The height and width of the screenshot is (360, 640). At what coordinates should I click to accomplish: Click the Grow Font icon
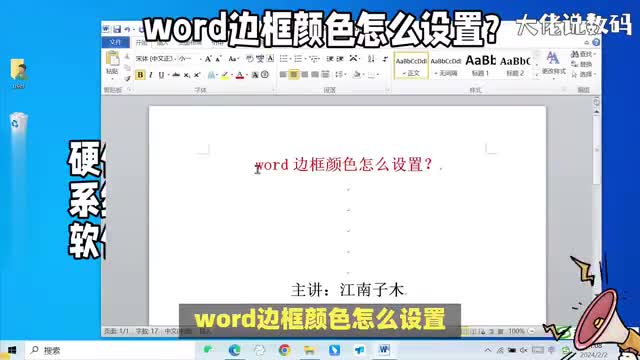click(208, 59)
